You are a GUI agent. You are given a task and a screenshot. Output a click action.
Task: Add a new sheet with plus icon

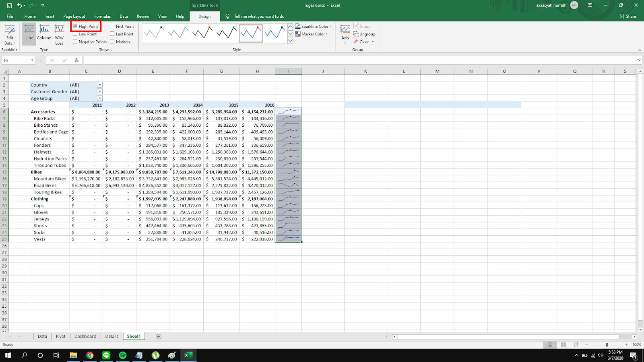pyautogui.click(x=159, y=336)
